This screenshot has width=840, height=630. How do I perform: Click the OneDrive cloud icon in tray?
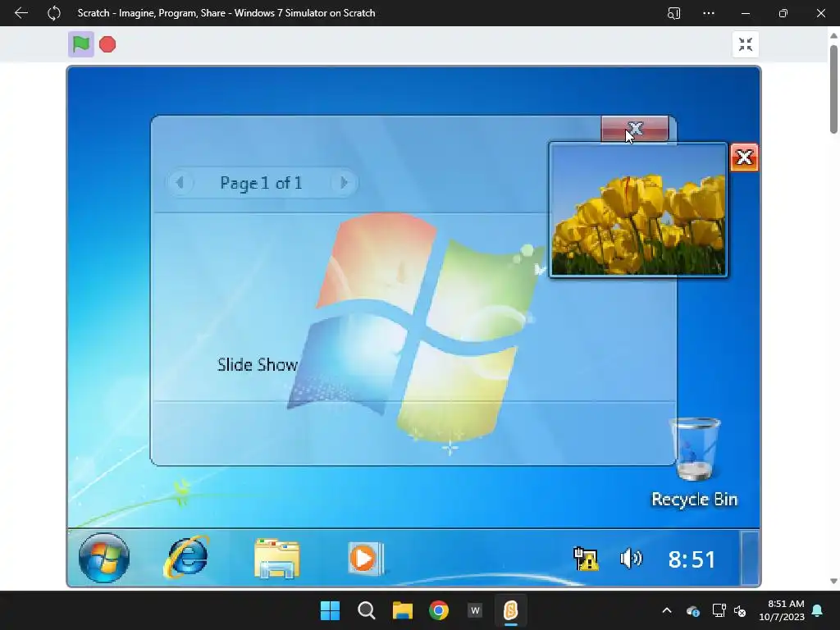click(x=693, y=610)
